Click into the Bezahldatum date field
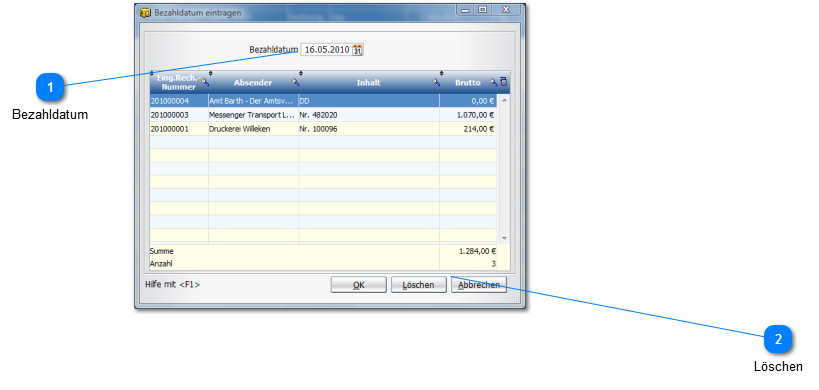 tap(326, 50)
